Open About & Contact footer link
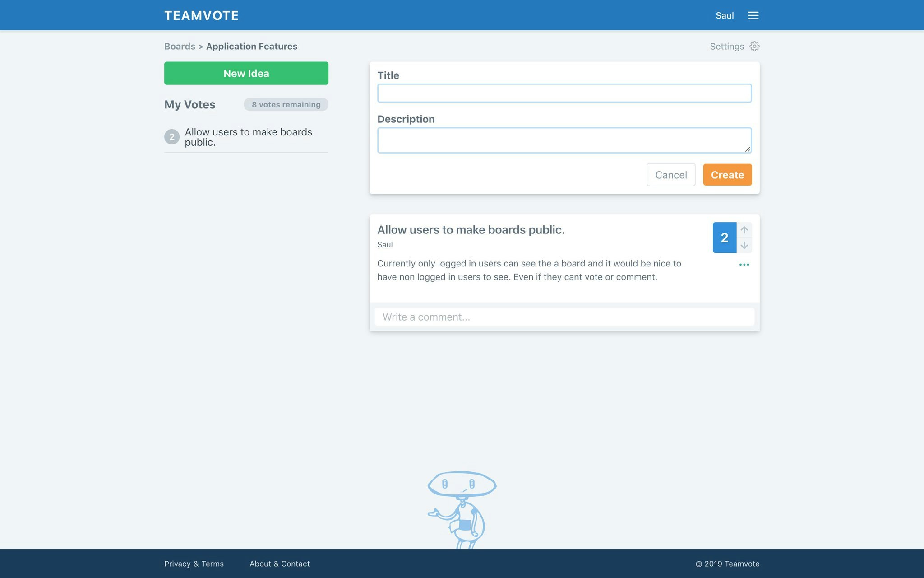The height and width of the screenshot is (578, 924). (279, 564)
